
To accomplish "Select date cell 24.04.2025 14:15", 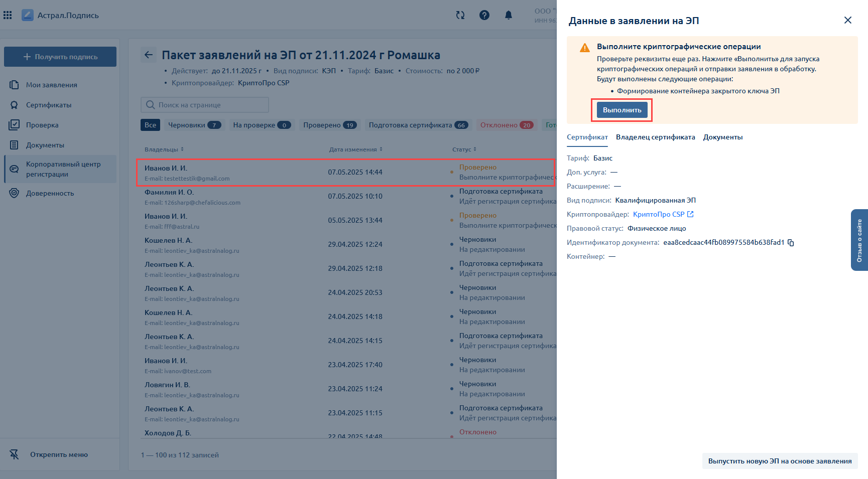I will click(x=355, y=341).
